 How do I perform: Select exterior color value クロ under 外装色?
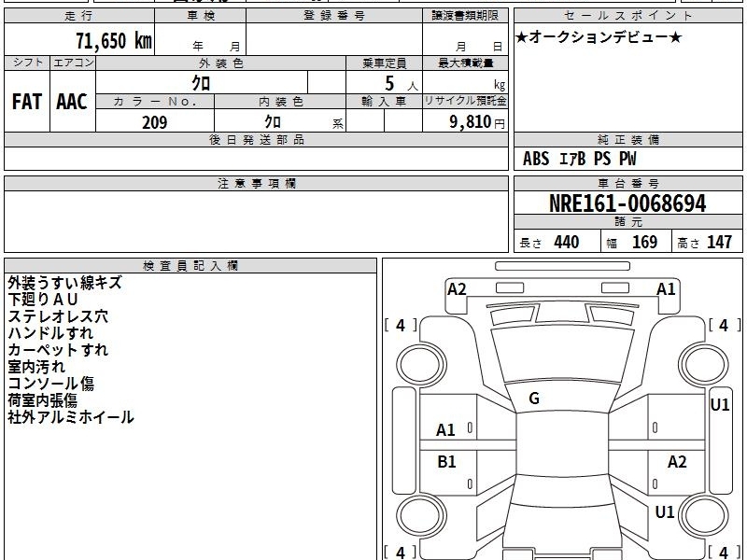point(201,83)
